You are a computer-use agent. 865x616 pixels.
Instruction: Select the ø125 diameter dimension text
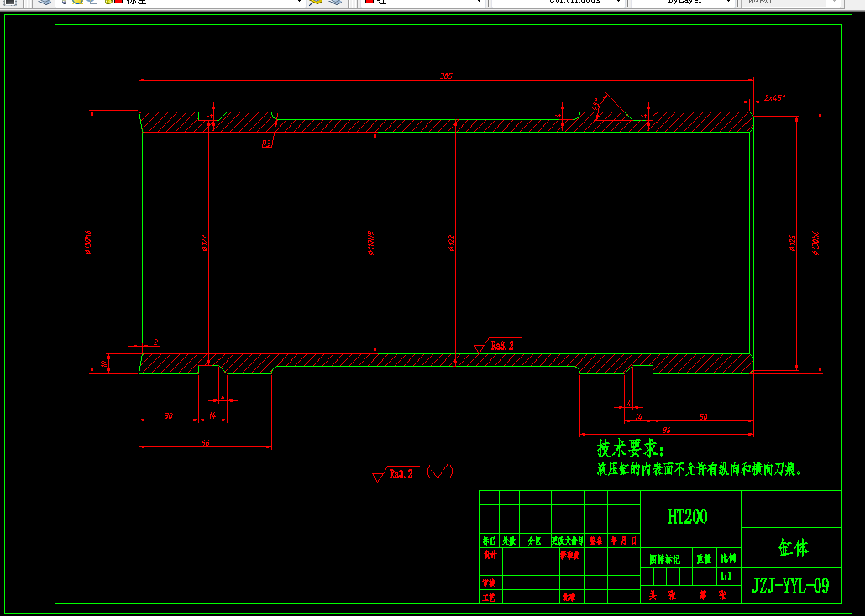792,243
